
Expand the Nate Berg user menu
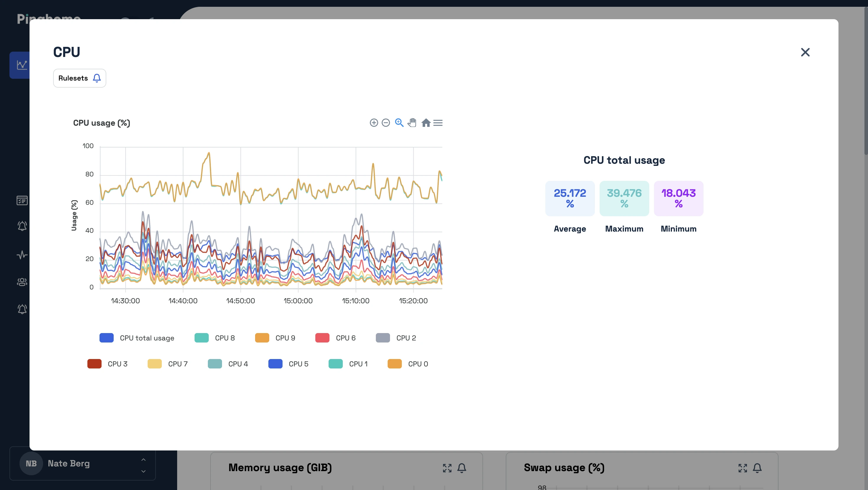point(143,459)
